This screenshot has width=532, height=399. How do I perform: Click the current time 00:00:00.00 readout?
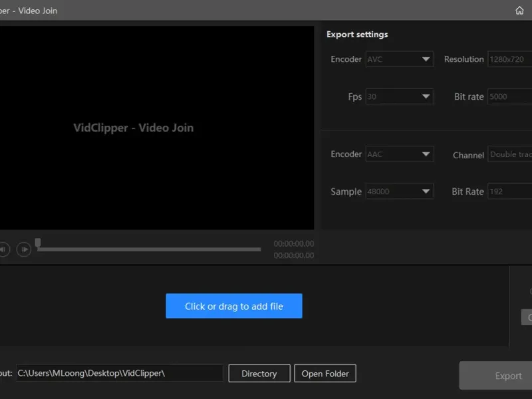(294, 243)
